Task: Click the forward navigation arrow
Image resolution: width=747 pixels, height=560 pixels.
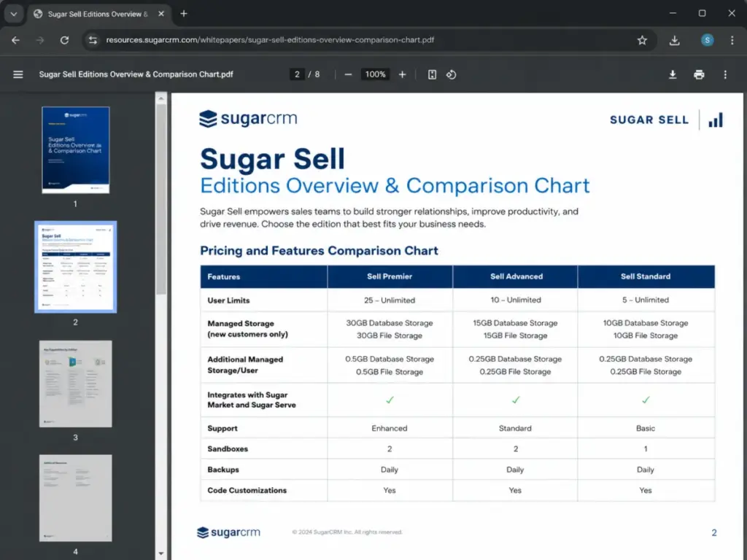Action: click(x=40, y=40)
